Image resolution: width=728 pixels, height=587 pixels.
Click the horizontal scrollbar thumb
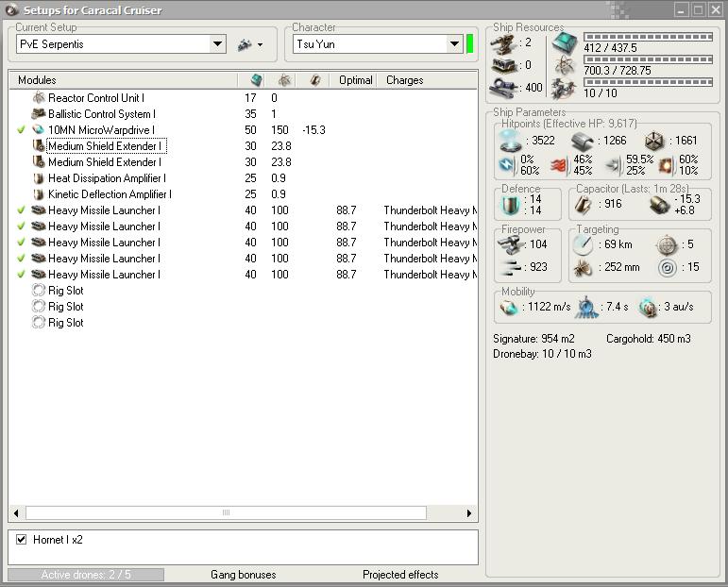[226, 512]
